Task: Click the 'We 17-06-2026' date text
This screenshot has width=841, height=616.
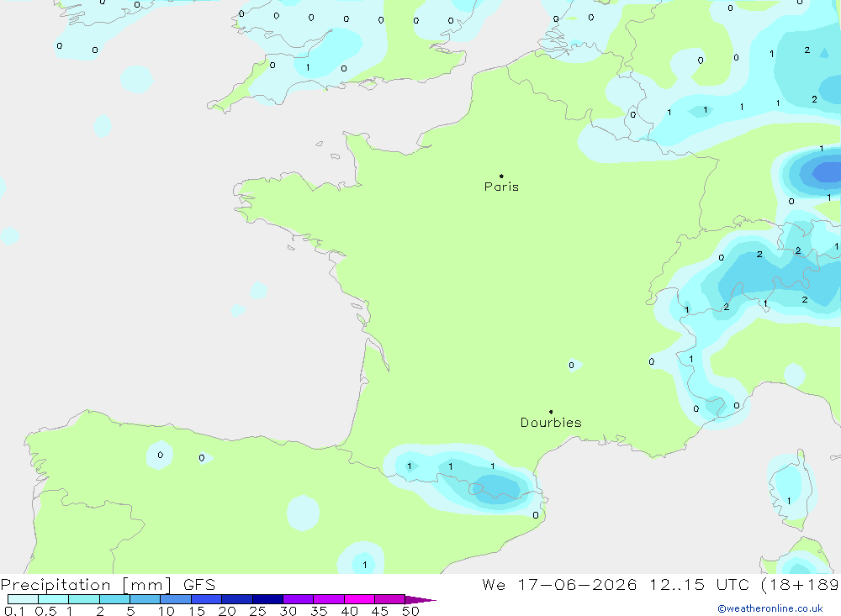Action: pos(559,585)
